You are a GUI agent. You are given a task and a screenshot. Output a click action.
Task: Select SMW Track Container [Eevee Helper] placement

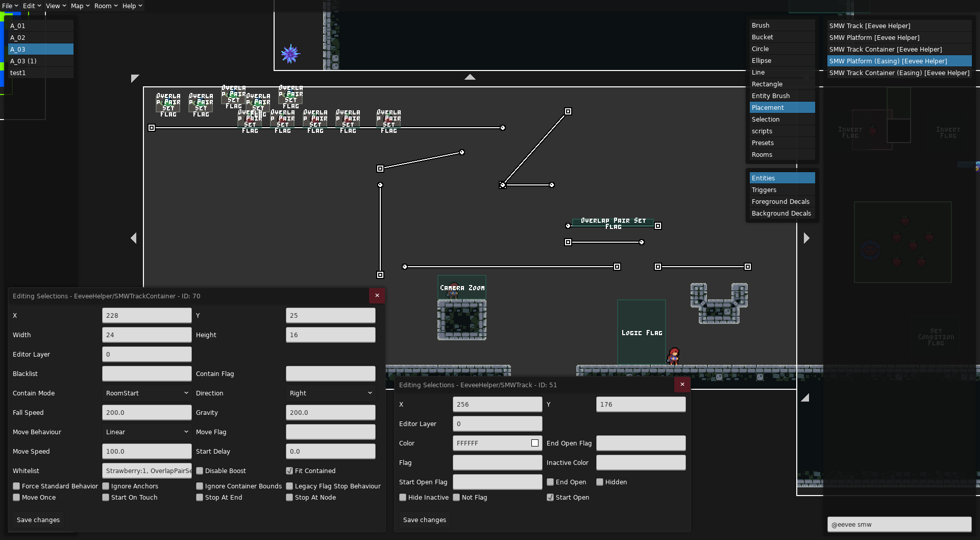[x=899, y=50]
